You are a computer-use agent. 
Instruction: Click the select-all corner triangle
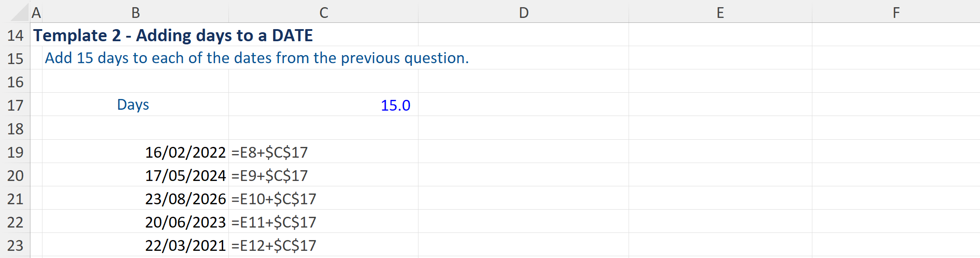[20, 13]
